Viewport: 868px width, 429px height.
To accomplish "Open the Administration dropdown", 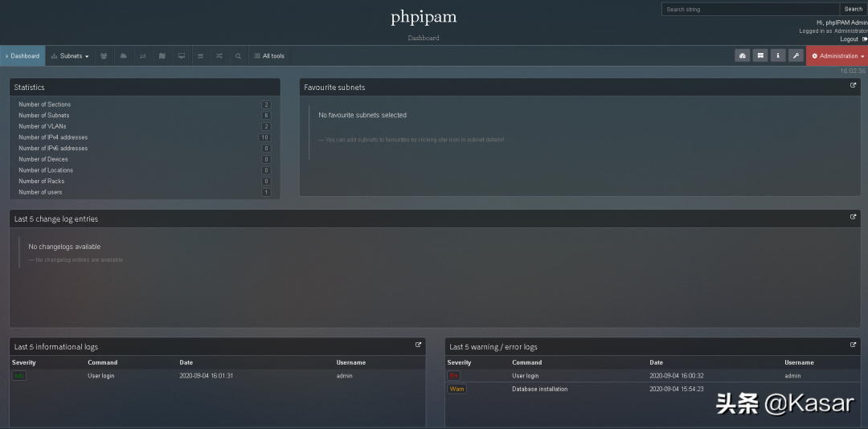I will [837, 56].
